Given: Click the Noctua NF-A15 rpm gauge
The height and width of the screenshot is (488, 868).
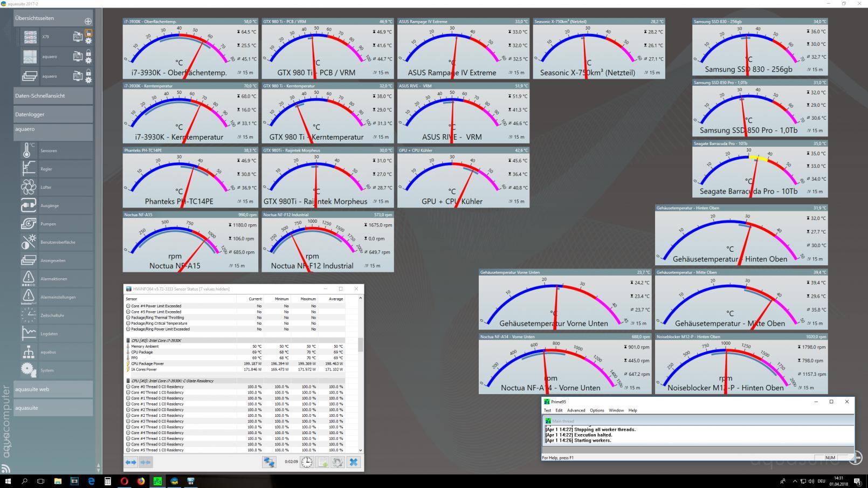Looking at the screenshot, I should pos(190,242).
